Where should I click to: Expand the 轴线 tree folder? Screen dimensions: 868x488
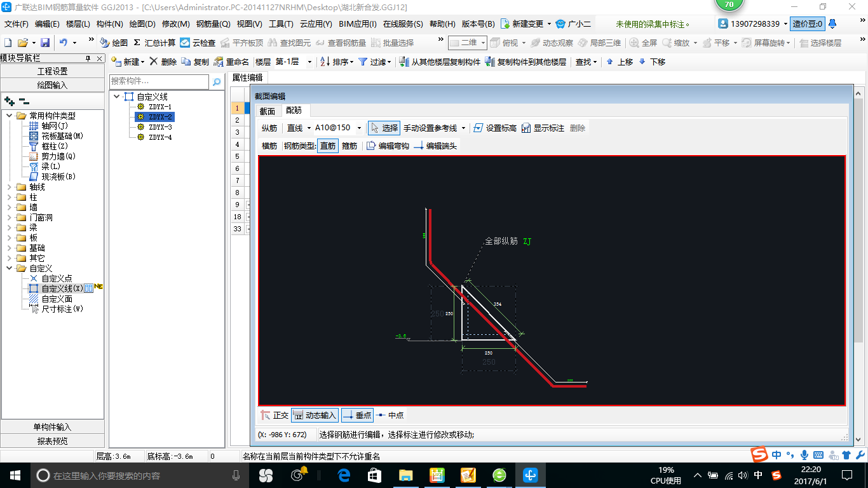click(10, 187)
